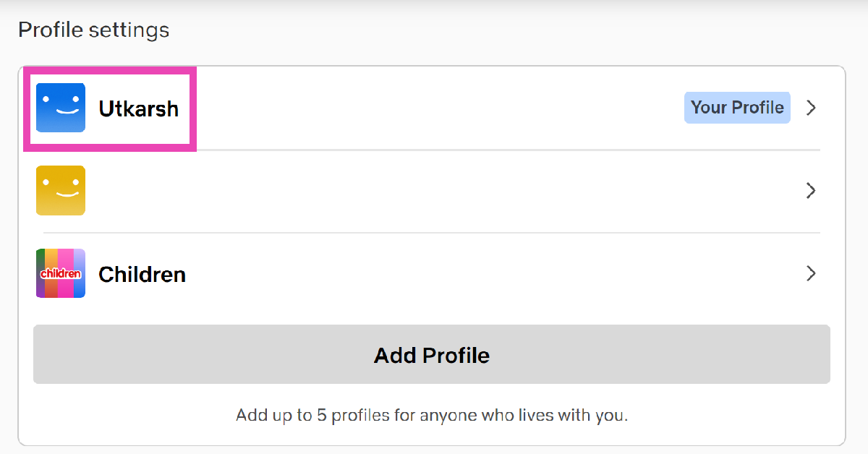Click the blank name area of the yellow profile row
868x454 pixels.
click(x=362, y=191)
